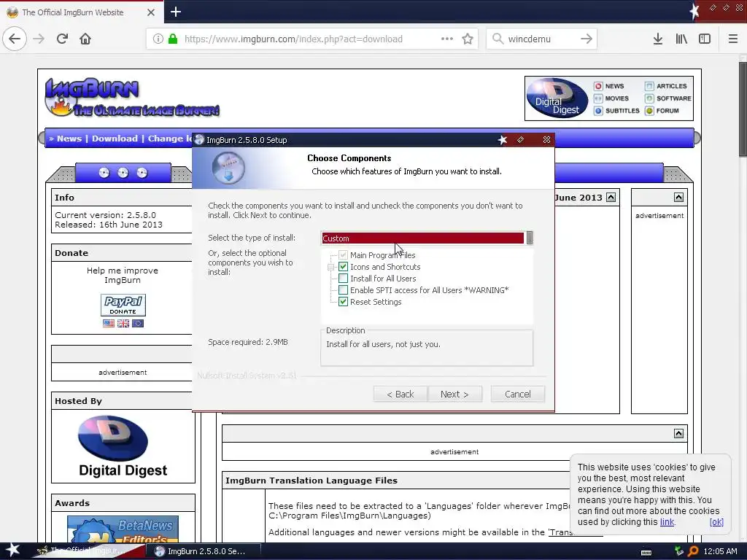Focus the wincdemu search field

(541, 39)
